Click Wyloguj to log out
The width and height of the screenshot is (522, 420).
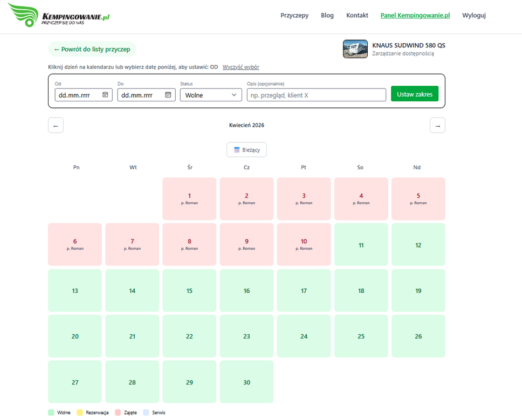[x=473, y=16]
